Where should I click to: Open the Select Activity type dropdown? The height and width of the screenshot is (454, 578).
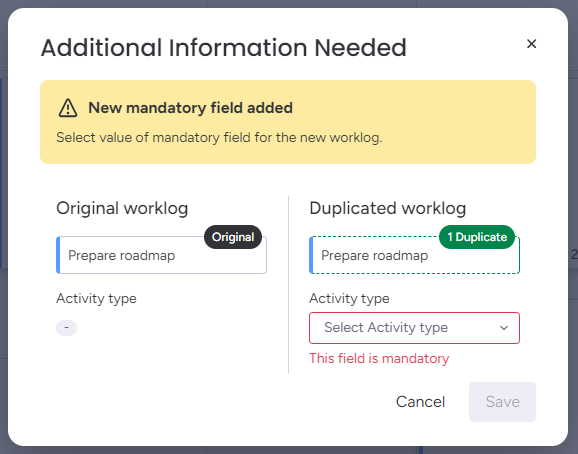(414, 328)
